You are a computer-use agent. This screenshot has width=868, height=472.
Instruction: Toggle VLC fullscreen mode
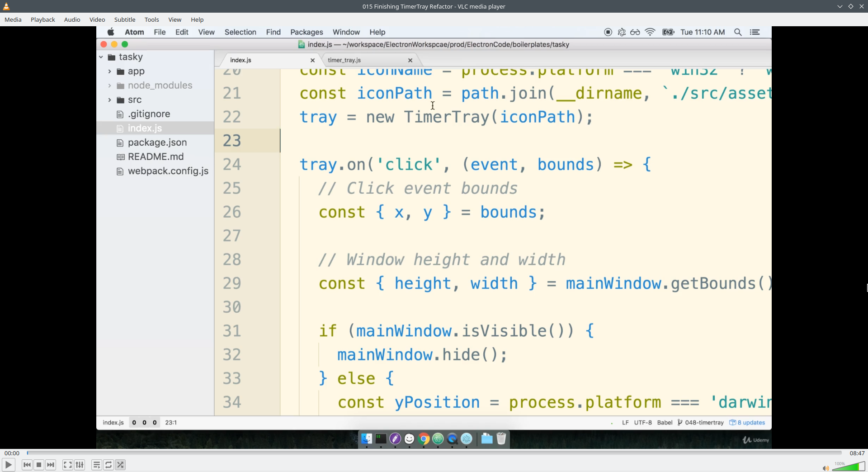(67, 465)
